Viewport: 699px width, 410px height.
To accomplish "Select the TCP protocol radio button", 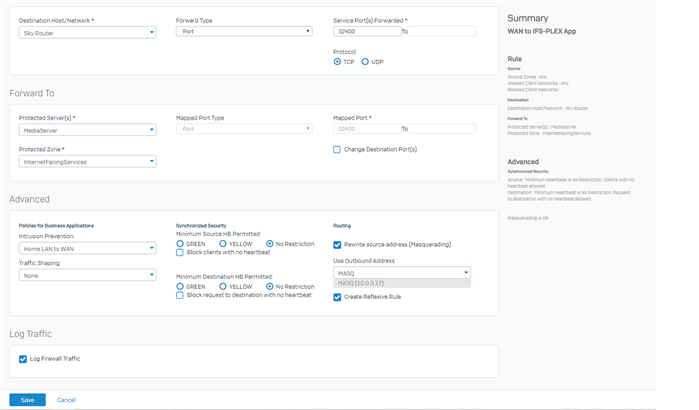I will point(337,62).
